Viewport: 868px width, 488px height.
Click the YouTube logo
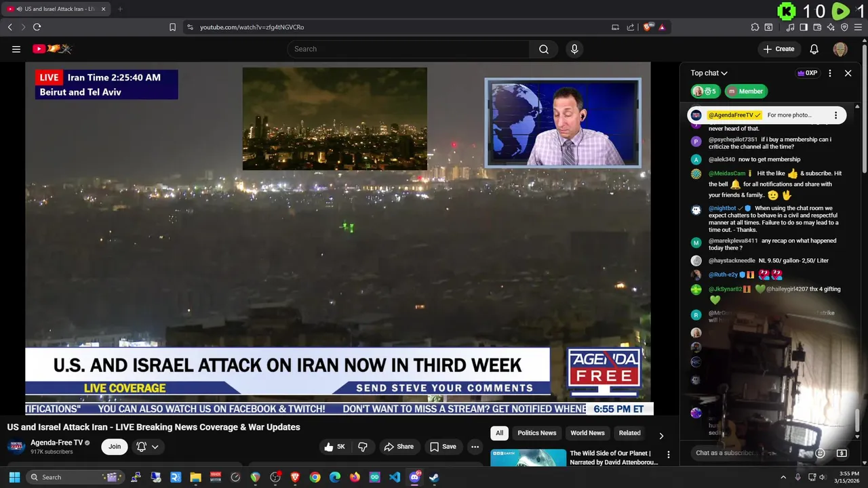click(52, 49)
